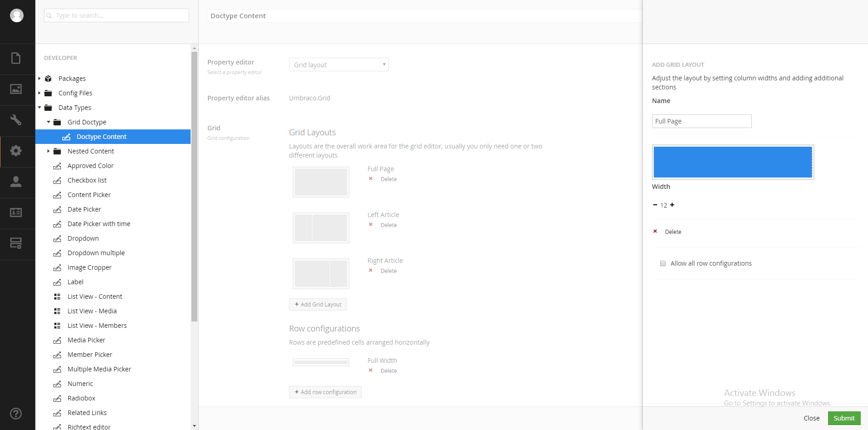868x430 pixels.
Task: Open the Right Article layout thumbnail
Action: pyautogui.click(x=321, y=274)
